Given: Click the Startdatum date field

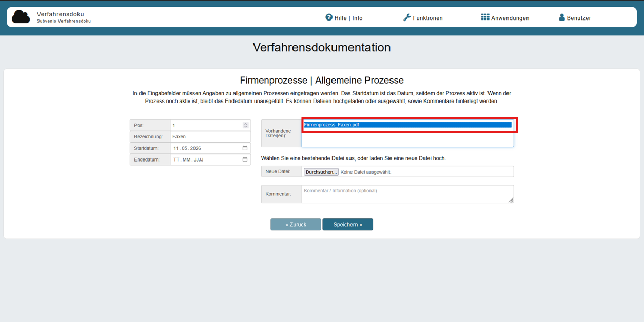Looking at the screenshot, I should [x=210, y=148].
